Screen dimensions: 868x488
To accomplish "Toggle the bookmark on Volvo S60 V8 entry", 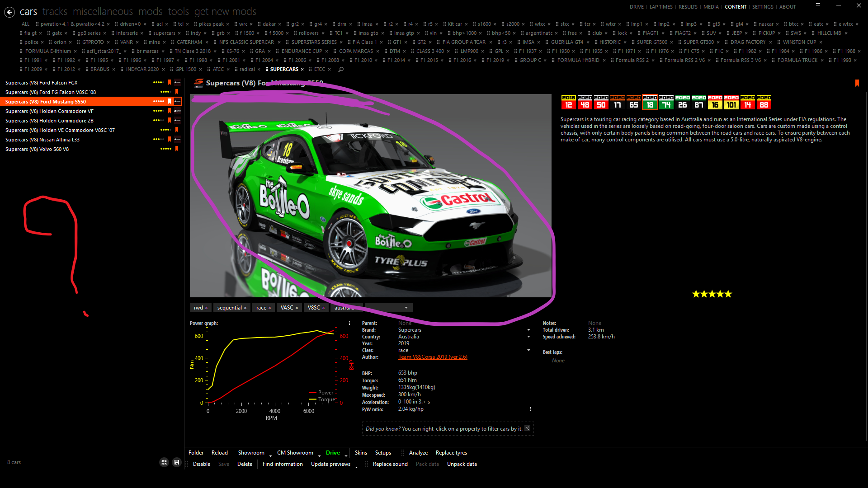I will point(176,149).
